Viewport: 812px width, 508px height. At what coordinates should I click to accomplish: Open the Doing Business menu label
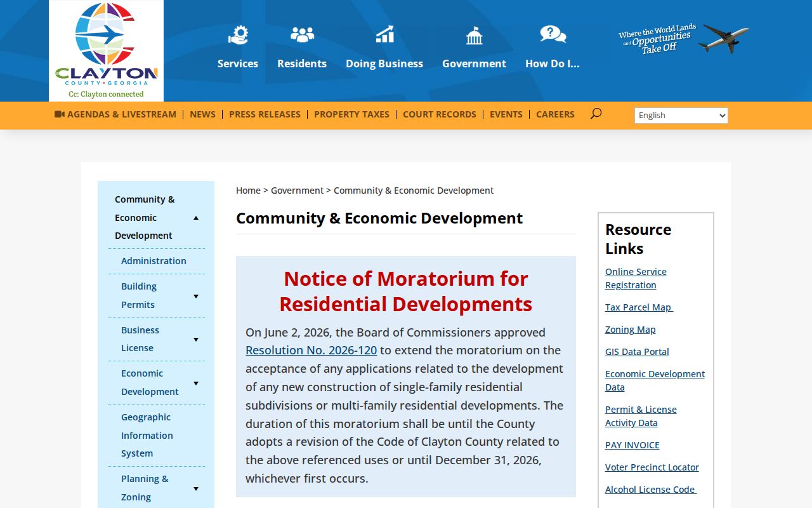coord(384,63)
